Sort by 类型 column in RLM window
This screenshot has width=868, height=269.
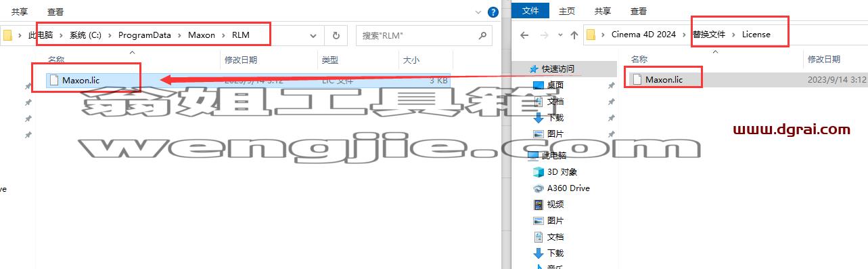click(x=329, y=60)
